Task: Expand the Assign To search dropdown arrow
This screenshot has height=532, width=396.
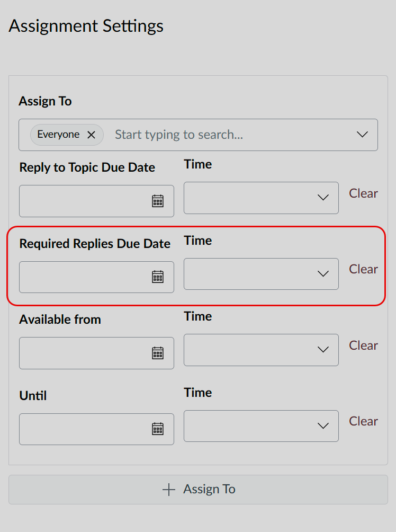Action: pos(362,135)
